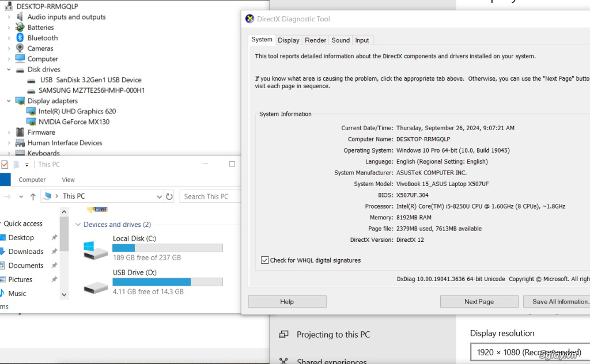
Task: Open the Computer ribbon tab in This PC
Action: click(32, 180)
